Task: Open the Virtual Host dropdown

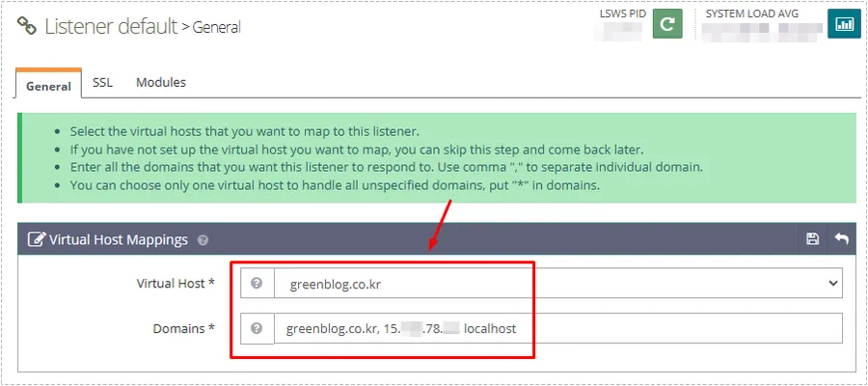Action: pos(557,284)
